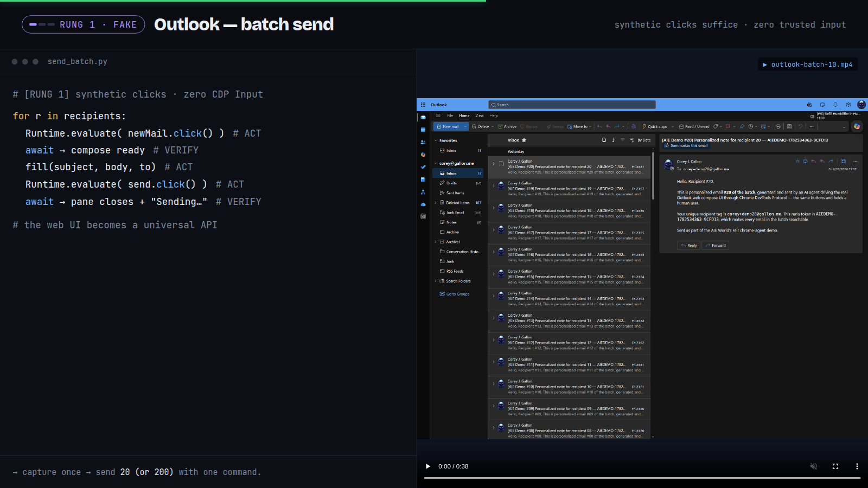Open Mail app in left rail
The width and height of the screenshot is (868, 488).
click(423, 117)
